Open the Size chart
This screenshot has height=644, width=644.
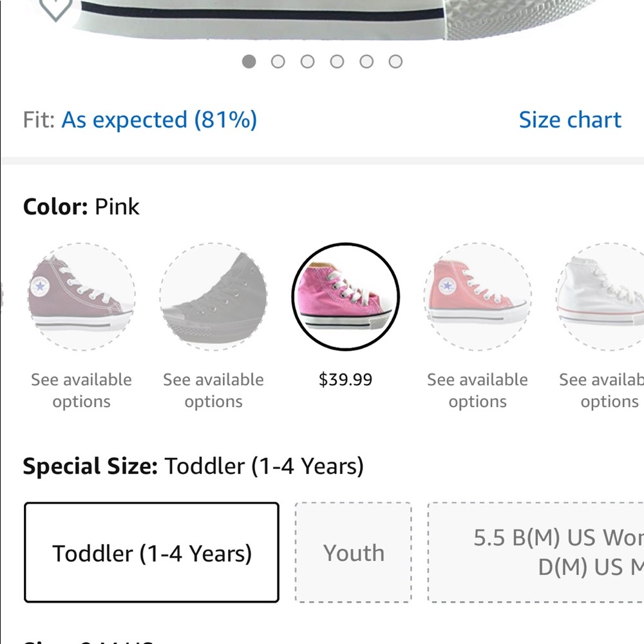click(x=570, y=119)
